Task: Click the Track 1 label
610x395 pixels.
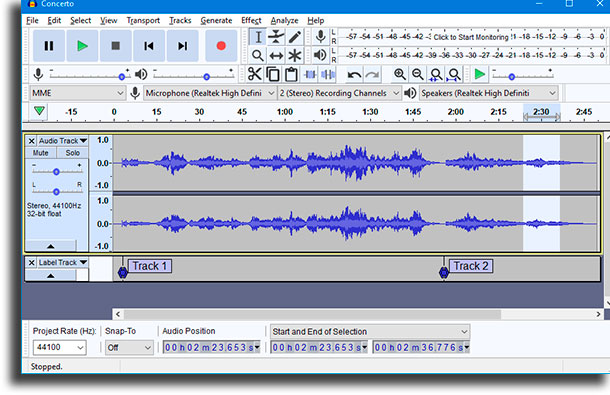Action: (149, 266)
